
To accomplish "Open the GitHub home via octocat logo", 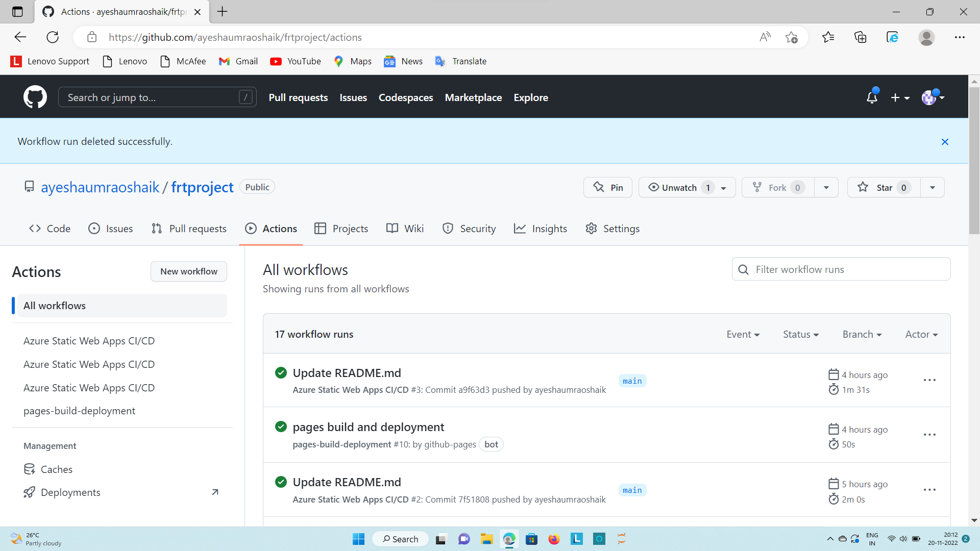I will [35, 97].
